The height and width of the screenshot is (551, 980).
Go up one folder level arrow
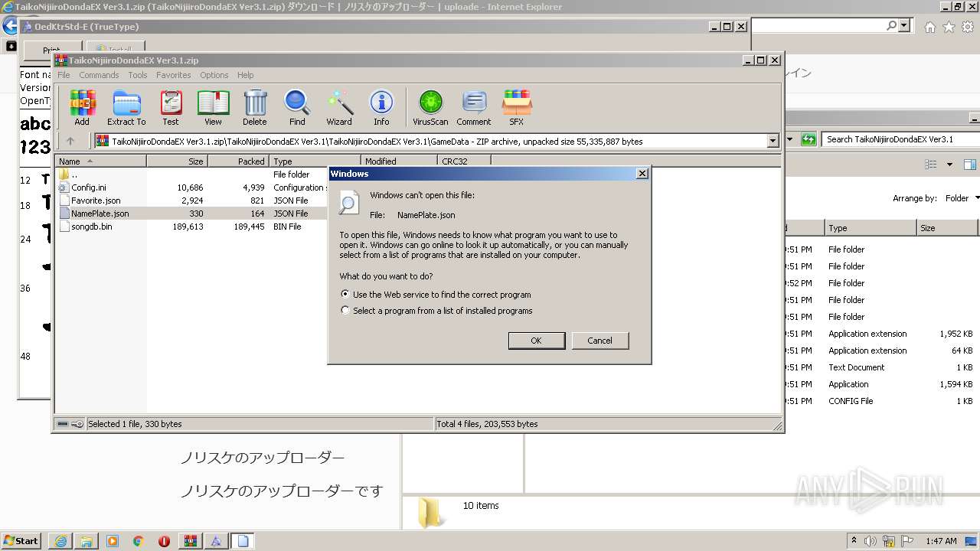[70, 141]
